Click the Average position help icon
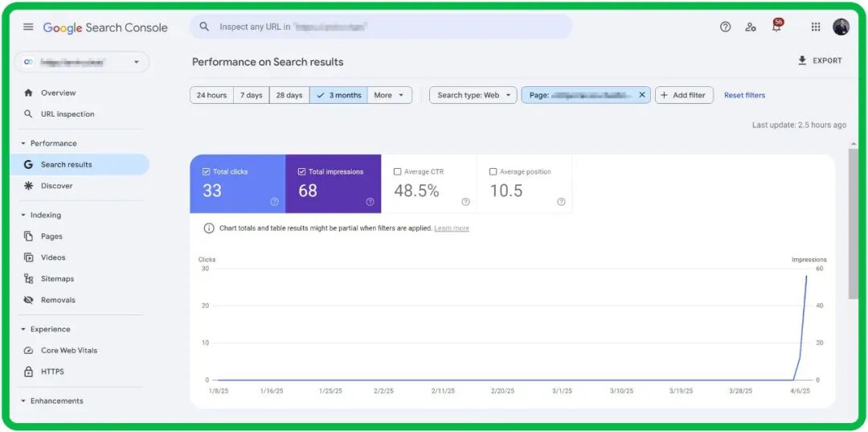Image resolution: width=868 pixels, height=432 pixels. click(561, 202)
